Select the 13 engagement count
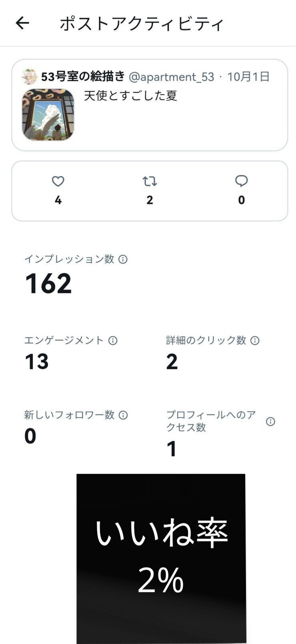Screen dimensions: 296x644 click(x=37, y=362)
